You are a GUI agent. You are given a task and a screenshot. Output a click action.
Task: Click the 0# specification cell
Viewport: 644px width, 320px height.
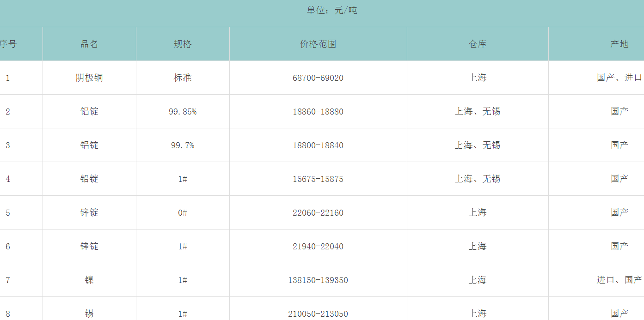point(183,213)
